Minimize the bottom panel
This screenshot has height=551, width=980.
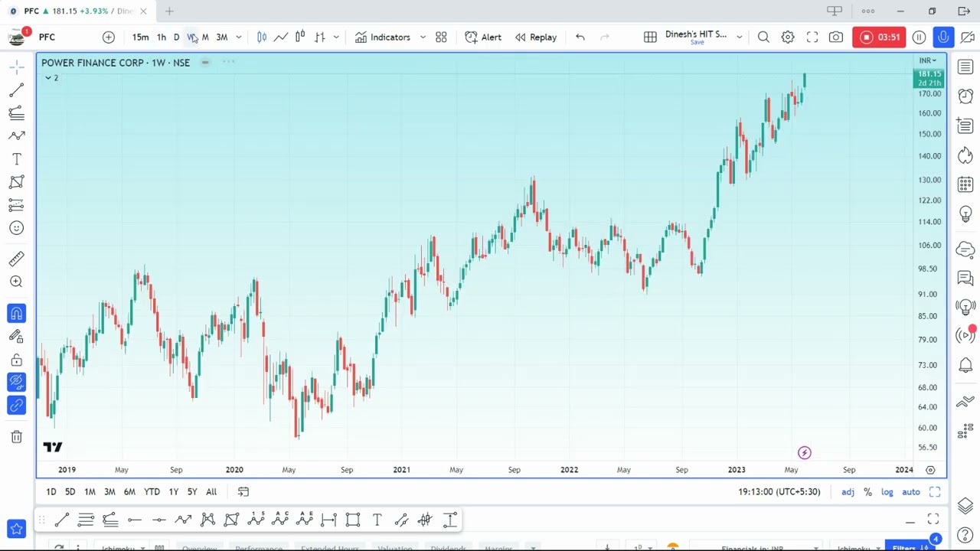[910, 522]
